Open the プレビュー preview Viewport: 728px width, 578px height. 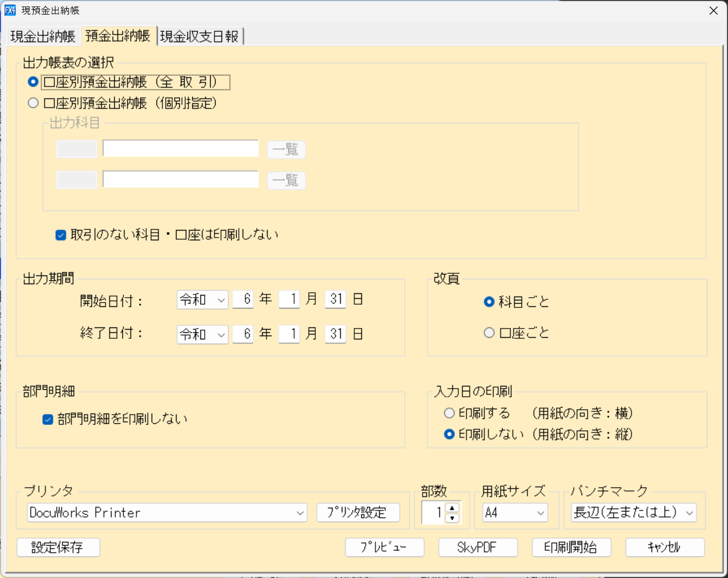point(385,547)
